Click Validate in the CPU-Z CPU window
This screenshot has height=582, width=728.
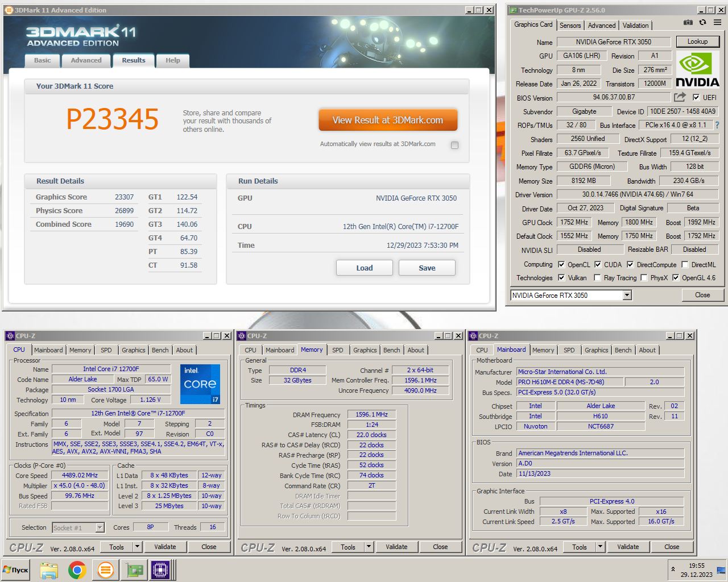click(x=165, y=547)
